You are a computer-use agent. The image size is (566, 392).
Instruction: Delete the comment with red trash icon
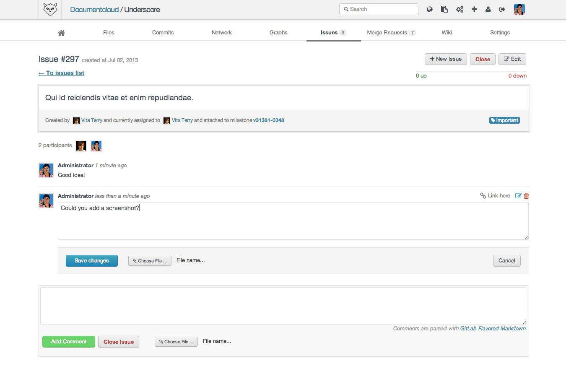[526, 196]
